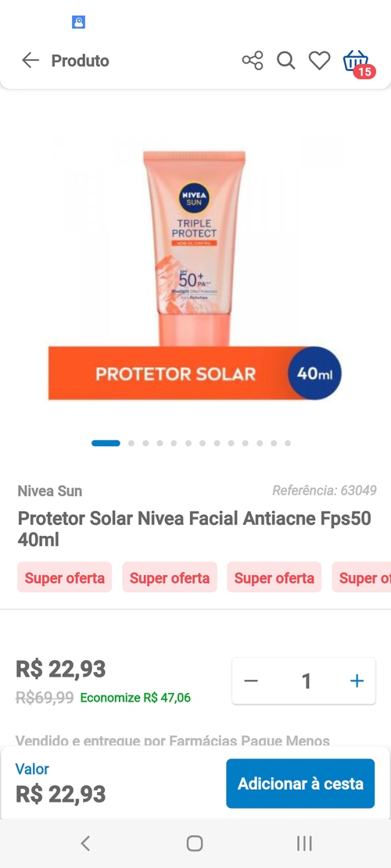Tap the status bar notification icon
This screenshot has height=868, width=391.
pos(79,23)
